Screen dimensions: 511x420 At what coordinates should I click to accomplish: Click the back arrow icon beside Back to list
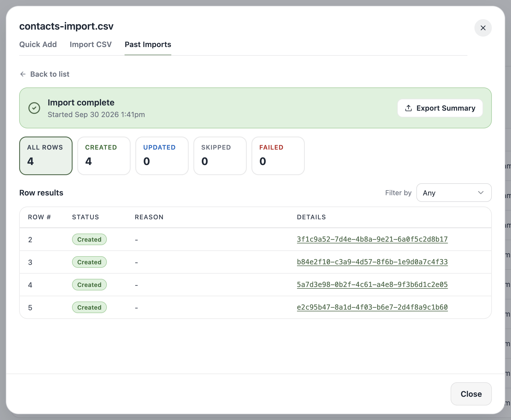click(23, 74)
